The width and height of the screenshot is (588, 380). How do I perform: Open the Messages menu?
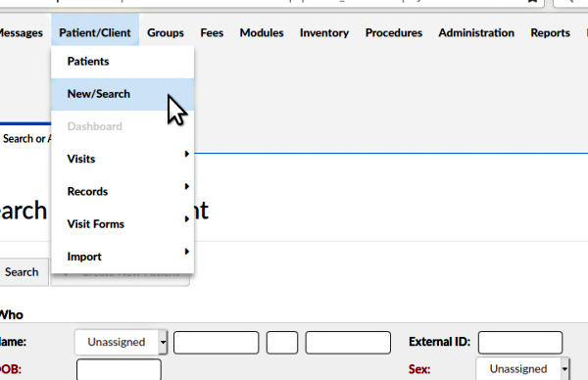(21, 33)
